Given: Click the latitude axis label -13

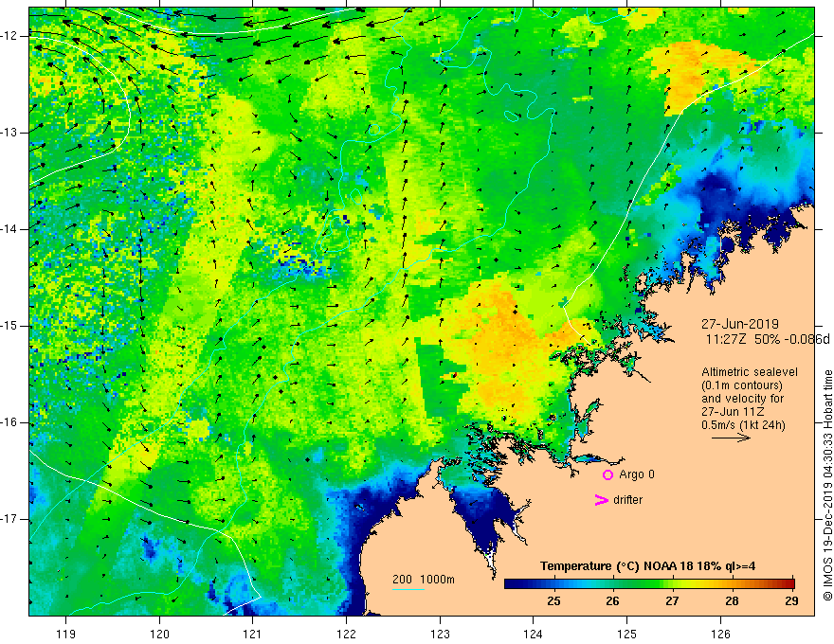Looking at the screenshot, I should 10,133.
